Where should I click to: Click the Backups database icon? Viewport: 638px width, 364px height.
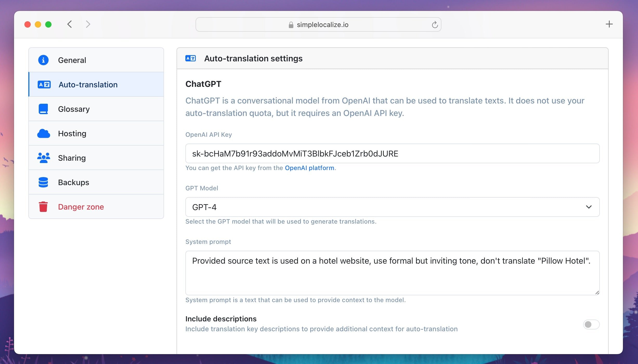coord(43,182)
